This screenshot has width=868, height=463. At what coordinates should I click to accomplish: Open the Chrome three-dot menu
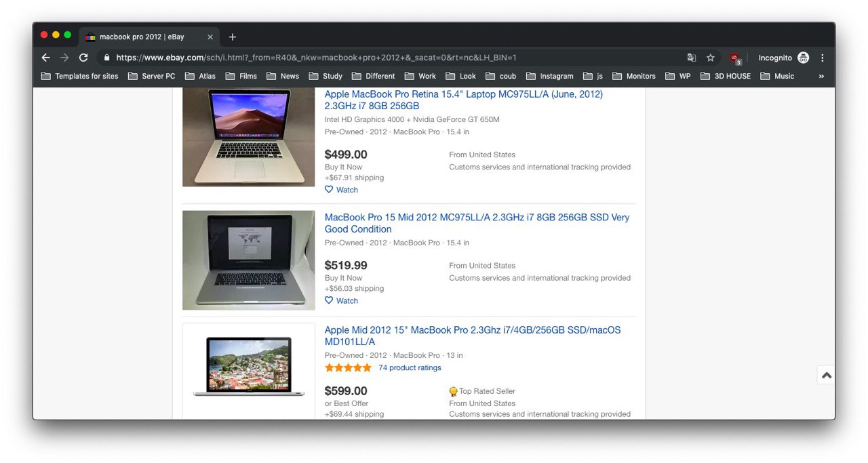(823, 58)
